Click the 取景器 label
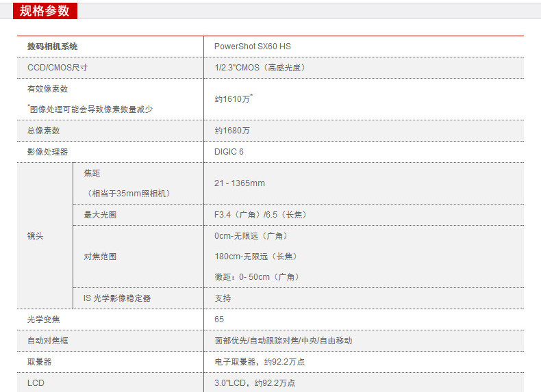 (39, 362)
